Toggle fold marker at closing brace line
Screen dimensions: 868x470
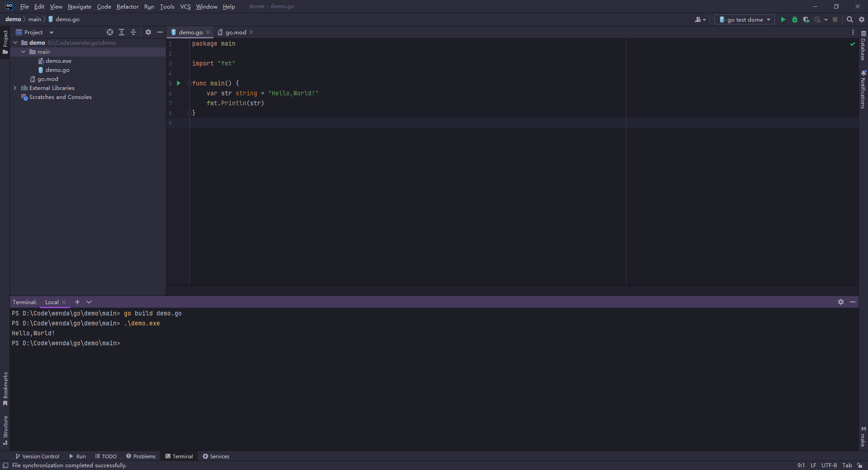[x=189, y=113]
